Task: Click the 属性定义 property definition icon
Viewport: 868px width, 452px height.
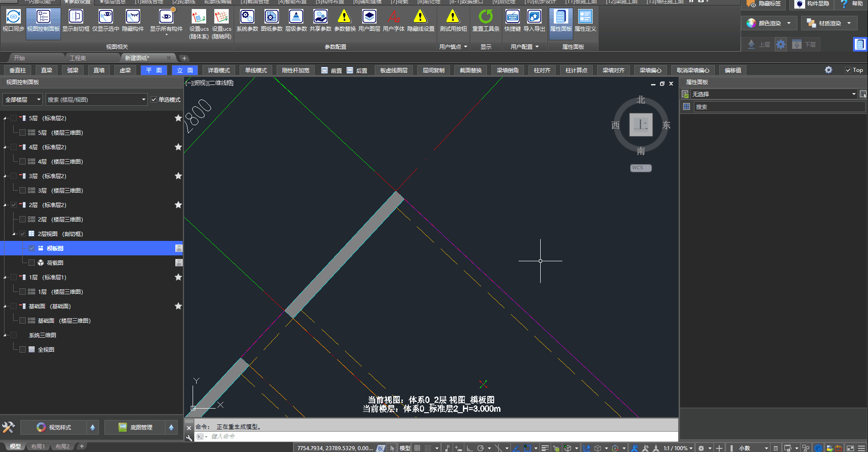Action: (585, 20)
